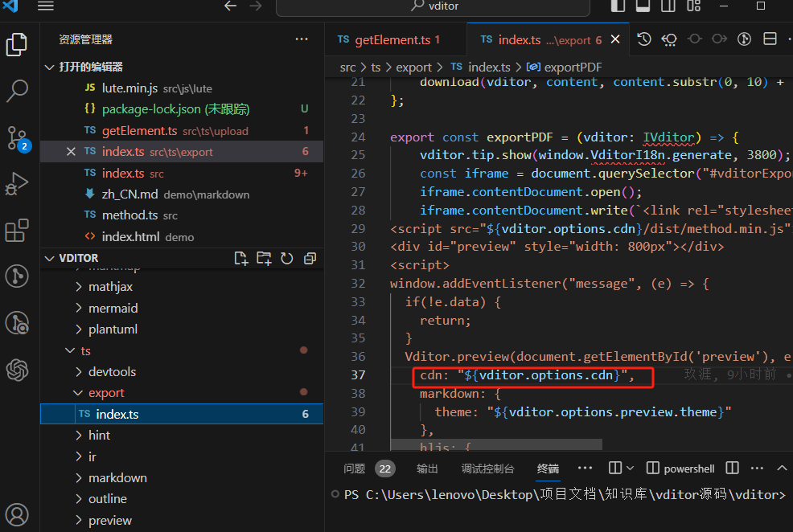
Task: Toggle the primary side bar layout button
Action: click(618, 6)
